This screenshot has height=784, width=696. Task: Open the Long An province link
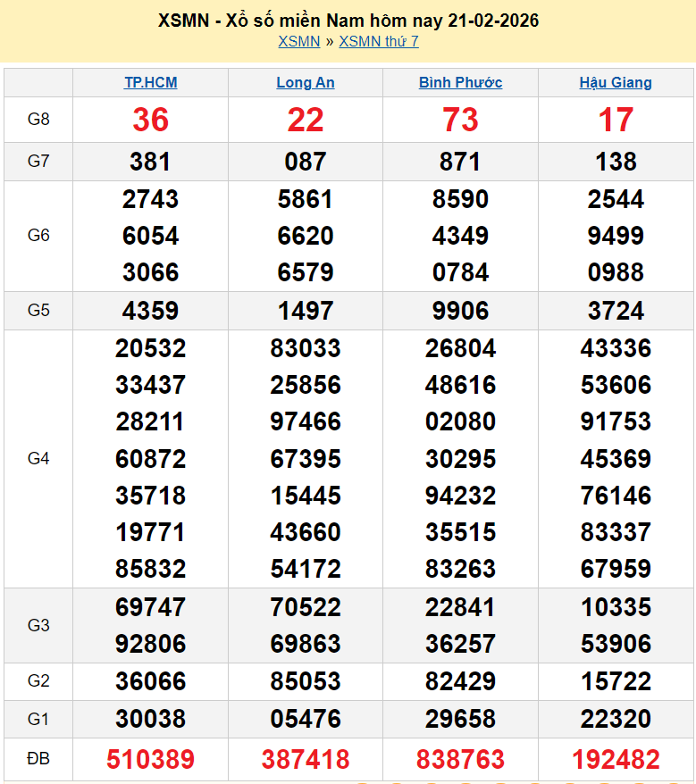306,82
